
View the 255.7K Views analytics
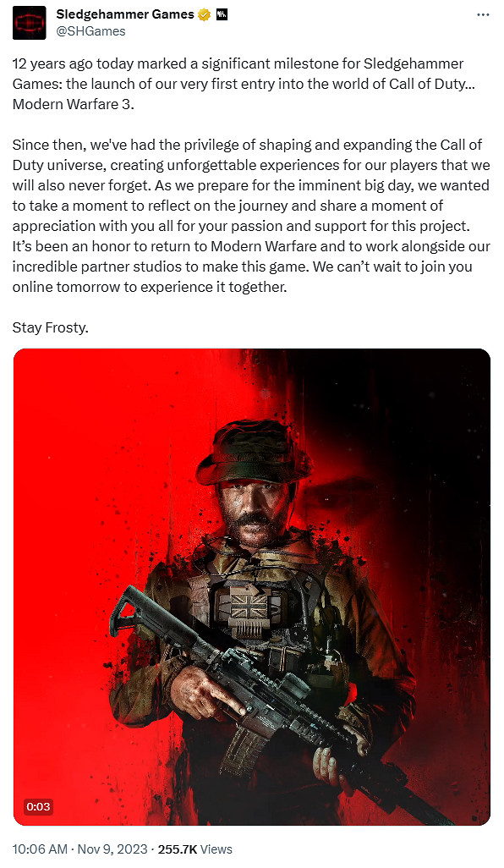coord(194,849)
